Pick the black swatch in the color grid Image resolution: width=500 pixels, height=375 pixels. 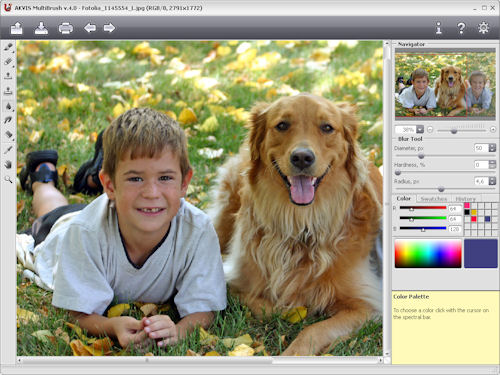point(467,212)
